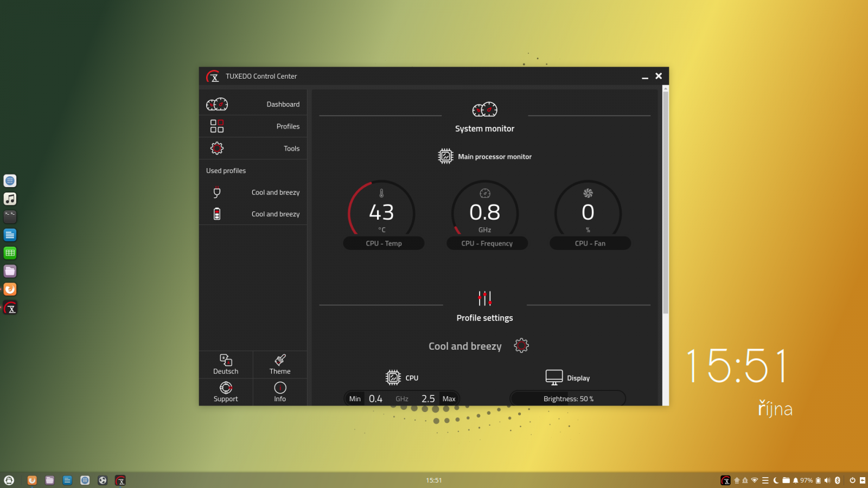Launch the terminal from the dock
This screenshot has height=488, width=868.
pos(10,217)
